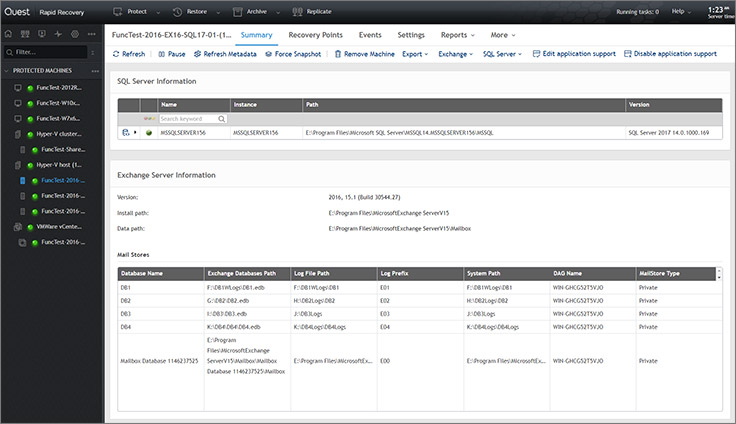Switch to the Settings tab
Viewport: 736px width, 424px height.
point(411,35)
